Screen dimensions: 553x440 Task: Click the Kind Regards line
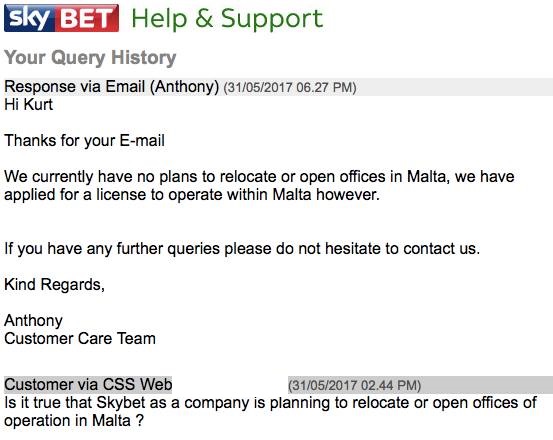(54, 285)
